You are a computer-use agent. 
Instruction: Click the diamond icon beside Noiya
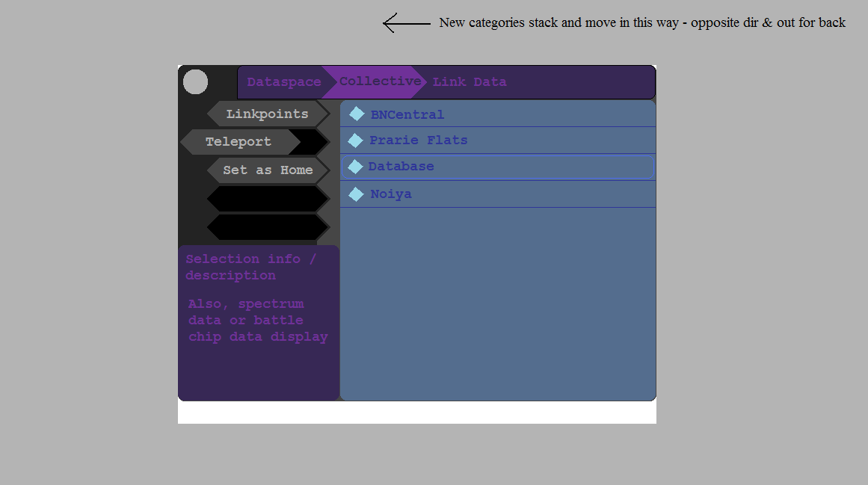coord(357,194)
